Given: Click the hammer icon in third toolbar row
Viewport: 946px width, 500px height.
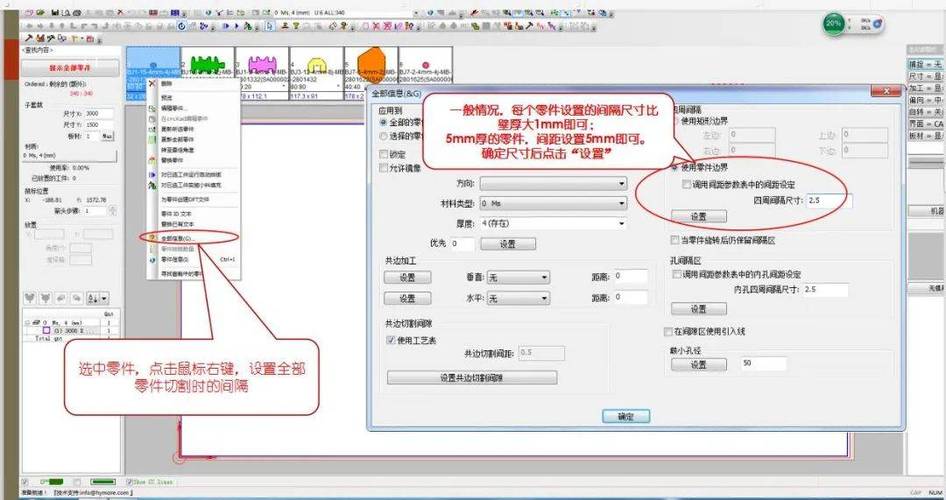Looking at the screenshot, I should (x=28, y=38).
